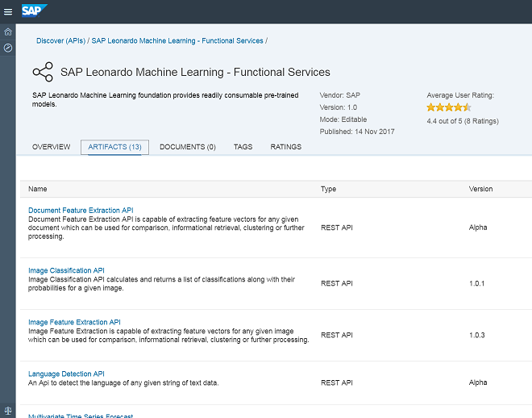532x418 pixels.
Task: Click version 1.0.1 of Image Classification API
Action: point(476,283)
